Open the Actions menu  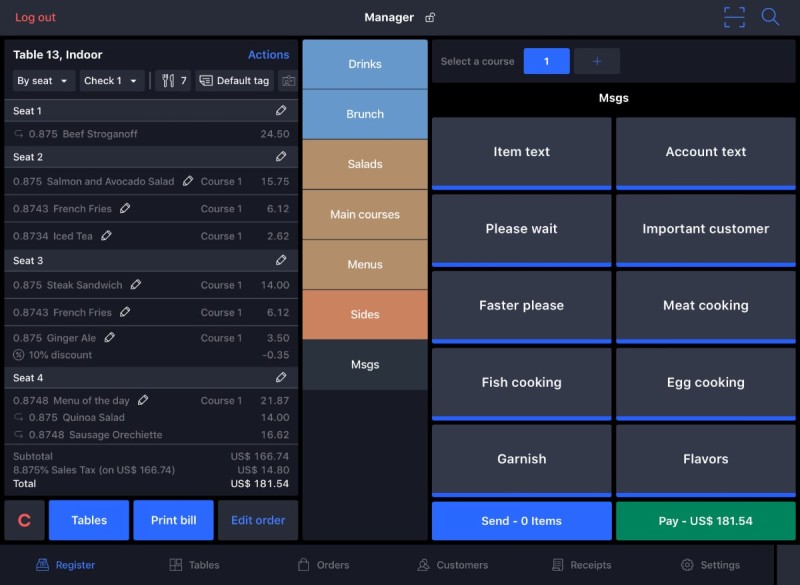click(x=268, y=54)
